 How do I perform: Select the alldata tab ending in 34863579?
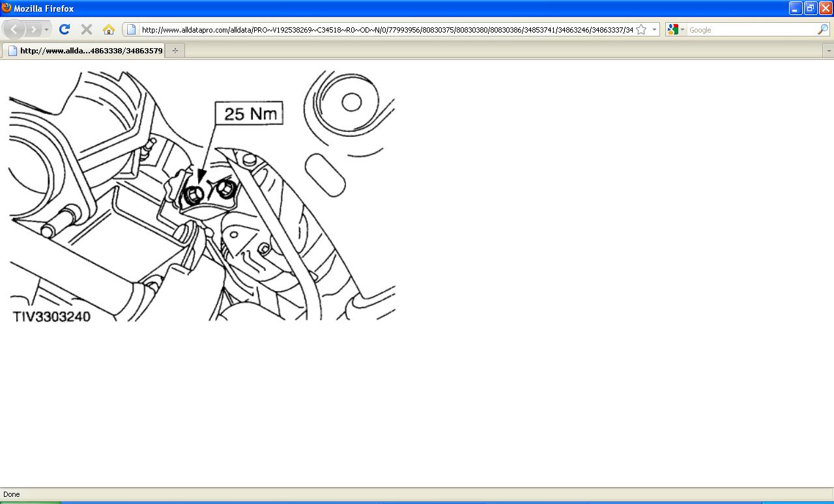coord(85,50)
